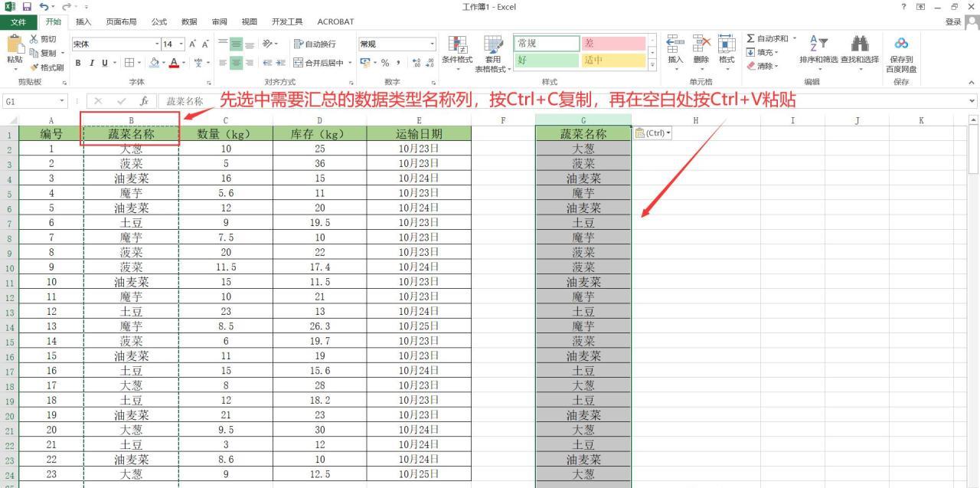This screenshot has height=488, width=980.
Task: Apply percent style format
Action: coord(385,63)
